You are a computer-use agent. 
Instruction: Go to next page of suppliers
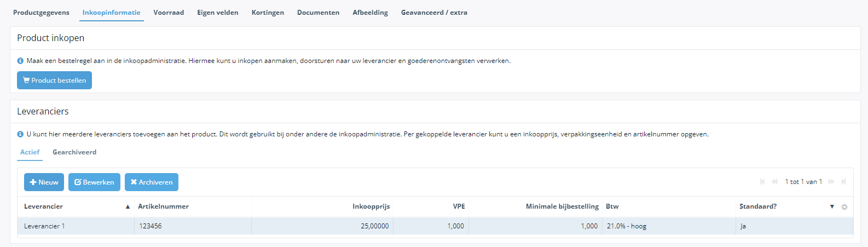point(831,182)
